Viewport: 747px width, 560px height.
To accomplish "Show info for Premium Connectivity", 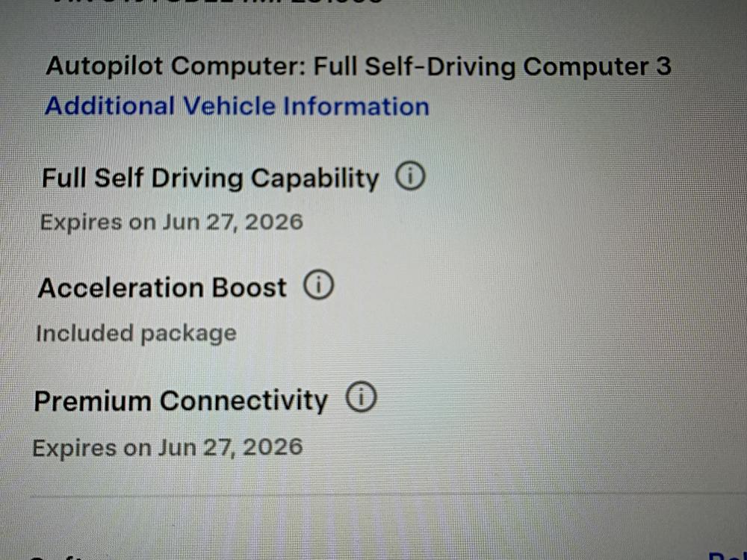I will [x=362, y=399].
